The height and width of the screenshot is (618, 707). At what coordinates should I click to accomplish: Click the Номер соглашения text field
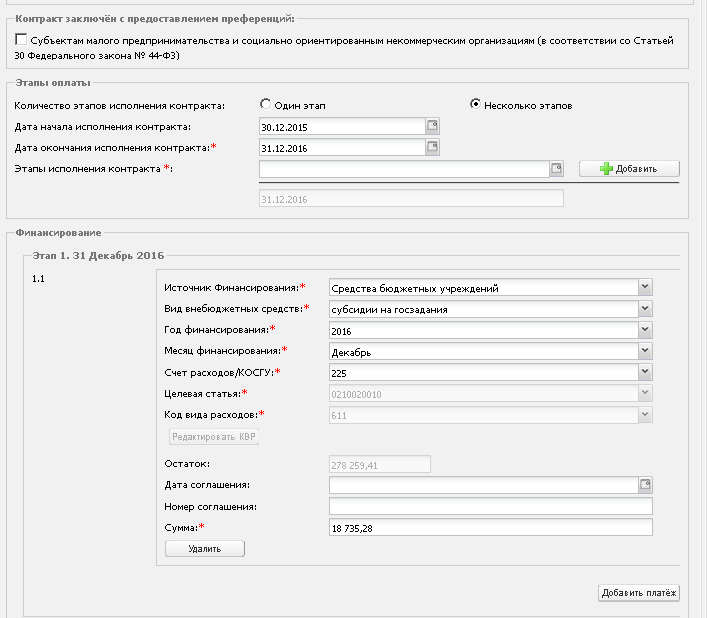tap(491, 506)
